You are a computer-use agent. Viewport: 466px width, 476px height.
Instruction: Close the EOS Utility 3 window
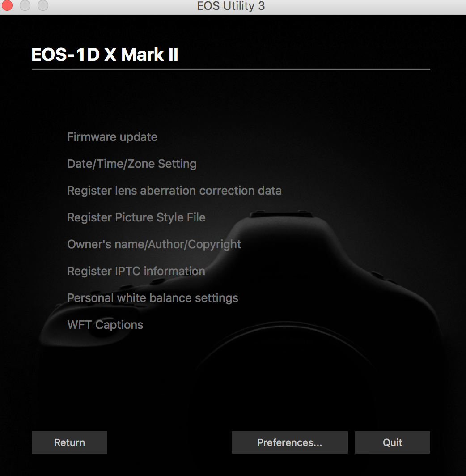[7, 5]
